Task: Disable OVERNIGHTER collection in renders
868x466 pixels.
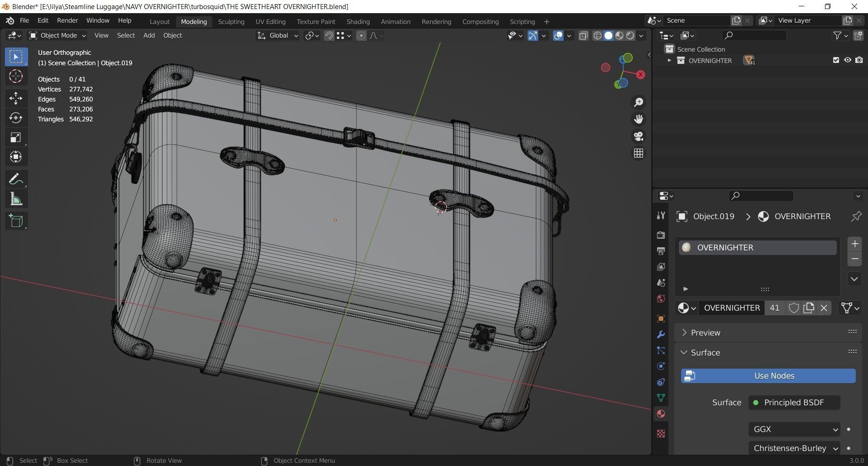Action: 859,60
